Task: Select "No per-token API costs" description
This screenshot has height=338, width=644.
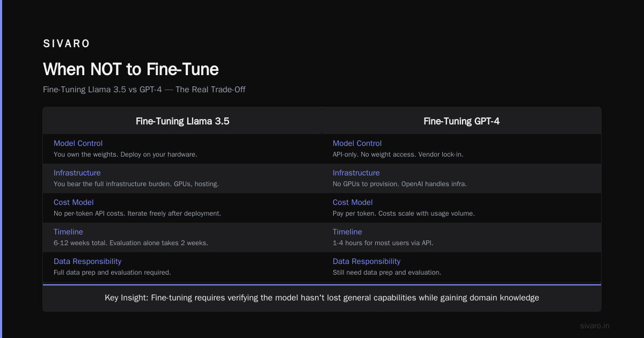Action: point(137,214)
